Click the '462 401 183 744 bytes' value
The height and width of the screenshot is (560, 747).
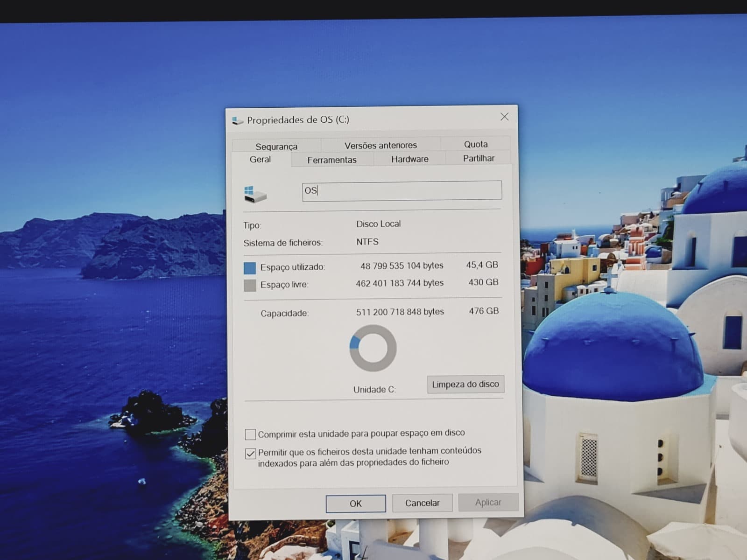click(x=399, y=283)
